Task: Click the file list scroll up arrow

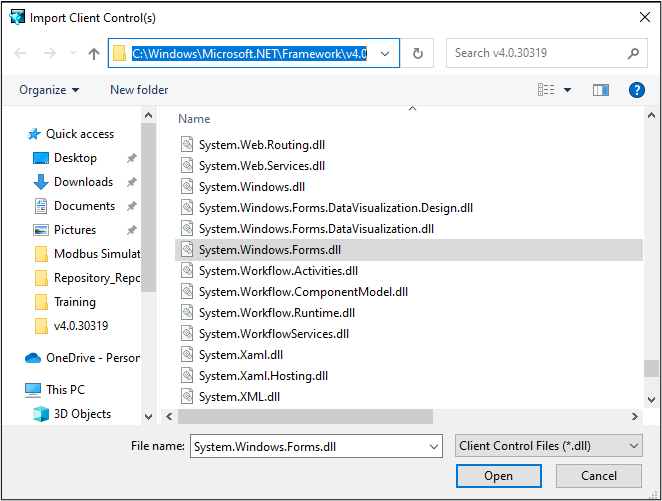Action: (651, 116)
